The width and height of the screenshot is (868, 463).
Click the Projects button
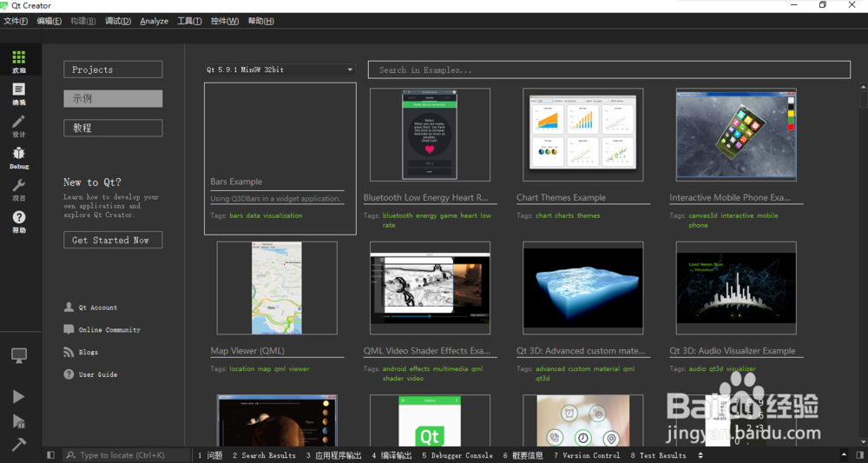coord(113,69)
